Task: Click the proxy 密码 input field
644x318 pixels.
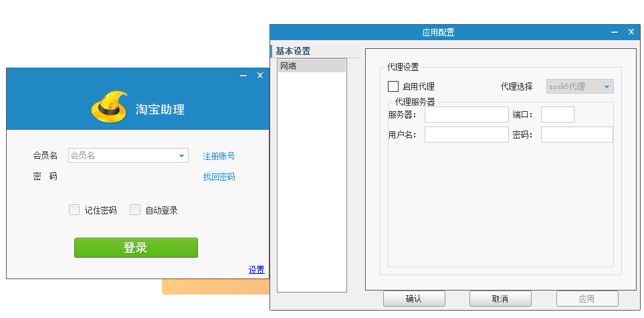Action: tap(577, 135)
